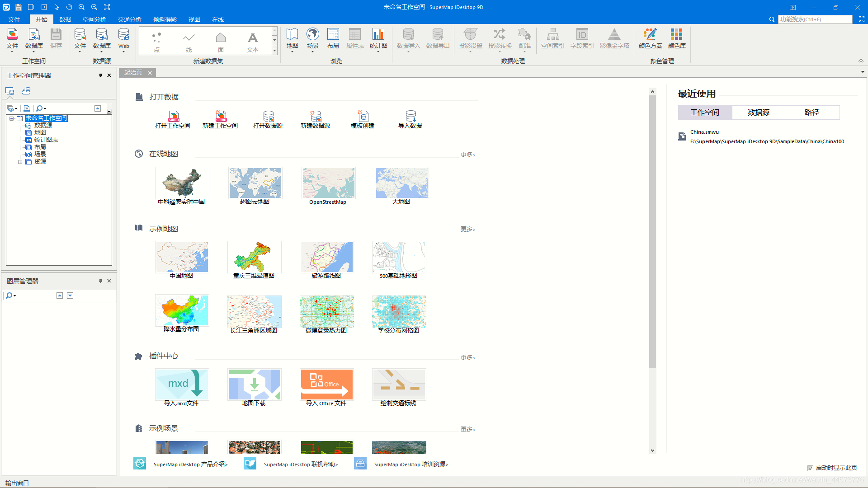Open the 重庆三维晕渲图 thumbnail
This screenshot has width=868, height=488.
[x=254, y=257]
